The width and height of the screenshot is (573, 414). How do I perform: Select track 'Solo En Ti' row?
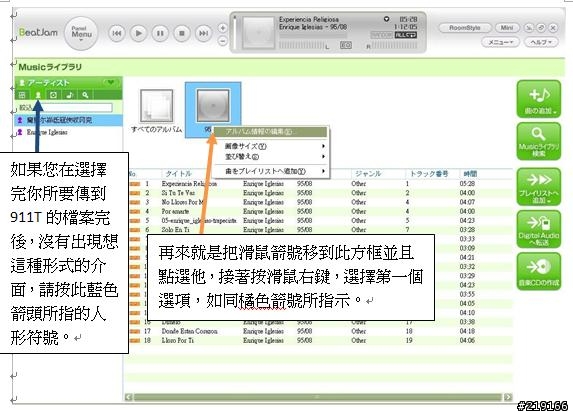318,229
